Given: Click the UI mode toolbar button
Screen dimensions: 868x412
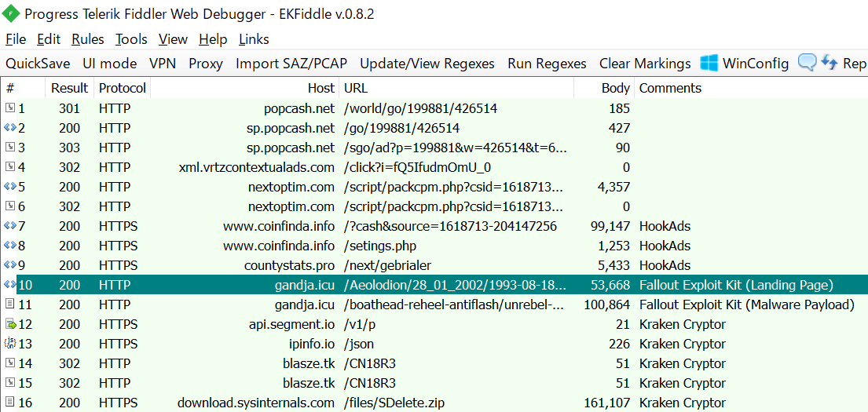Looking at the screenshot, I should (110, 64).
